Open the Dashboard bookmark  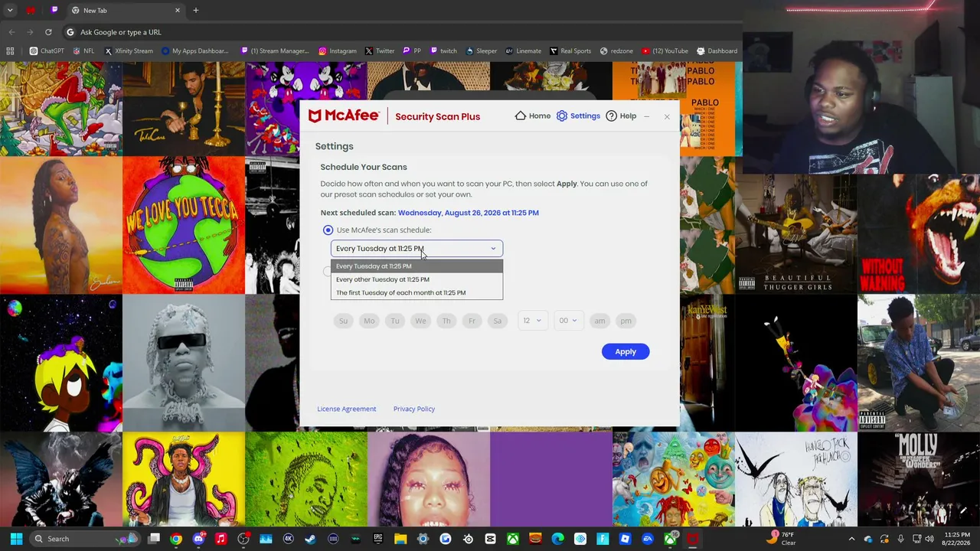(717, 51)
